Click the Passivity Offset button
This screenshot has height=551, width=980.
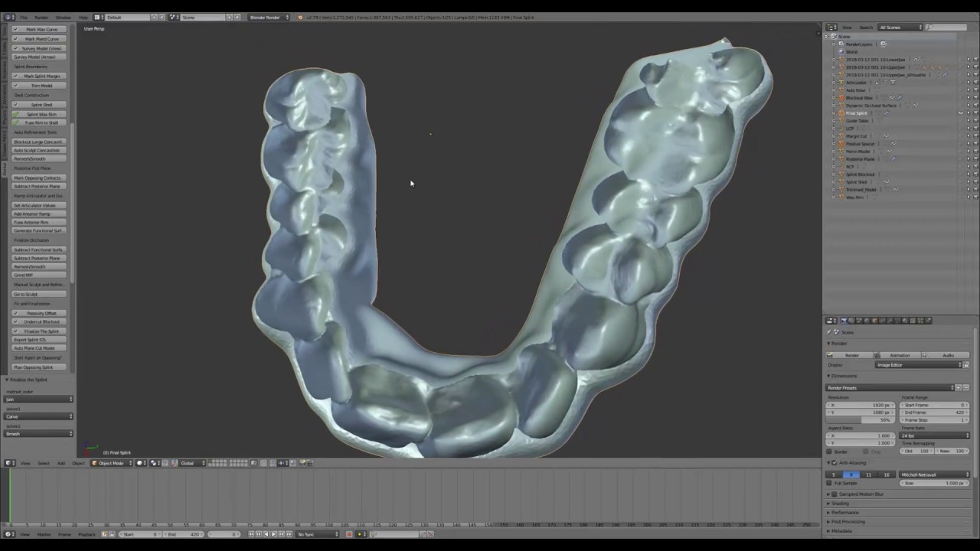point(39,313)
